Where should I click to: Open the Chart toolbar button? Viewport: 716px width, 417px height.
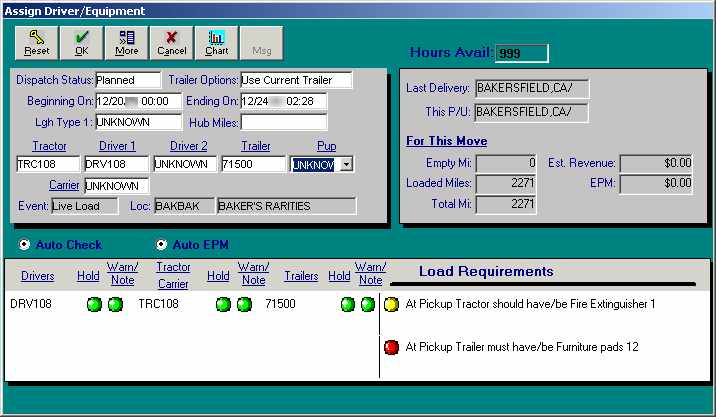[x=216, y=43]
